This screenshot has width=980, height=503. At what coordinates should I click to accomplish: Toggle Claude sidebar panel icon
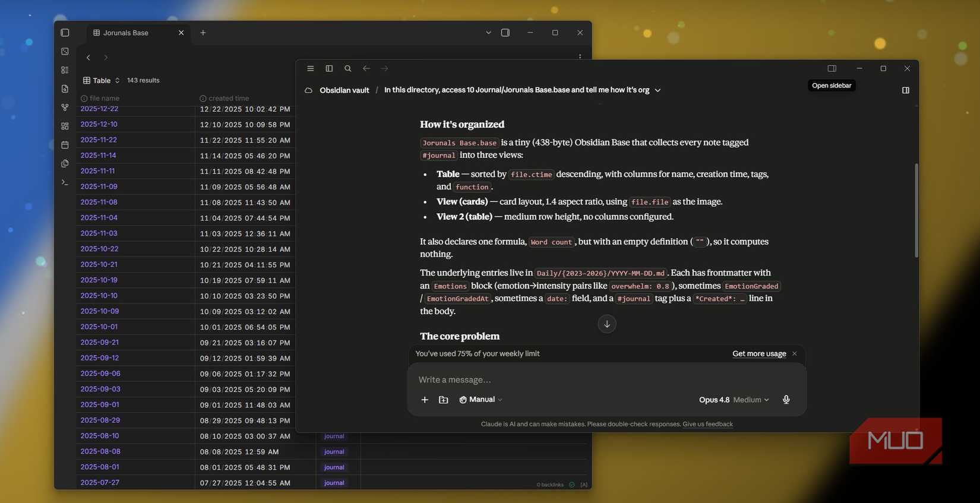(329, 69)
